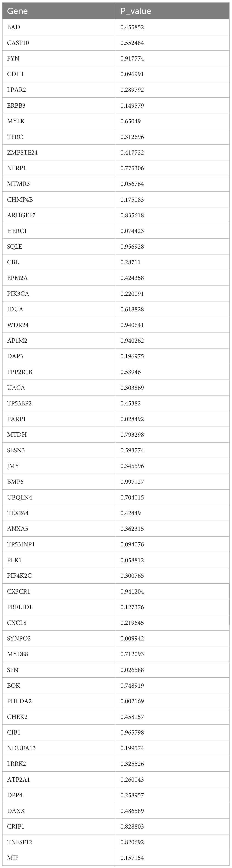Click the P_value column header
This screenshot has height=868, width=232.
coord(136,11)
